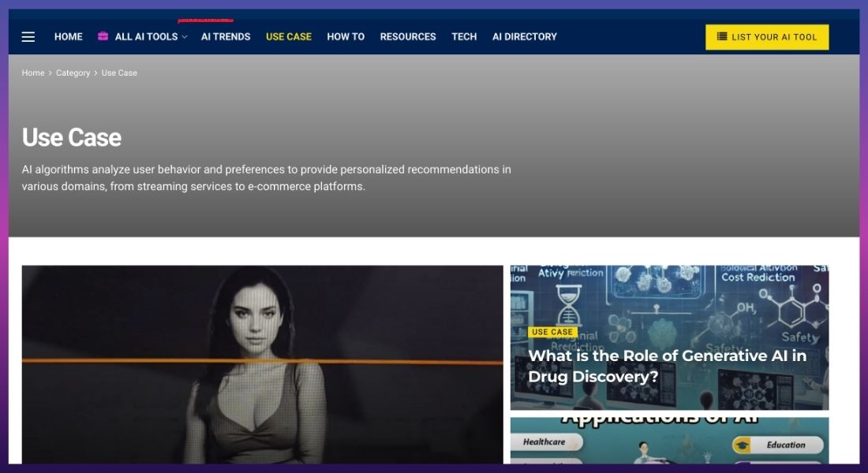Select USE CASE in the navigation
This screenshot has height=473, width=868.
pos(289,36)
